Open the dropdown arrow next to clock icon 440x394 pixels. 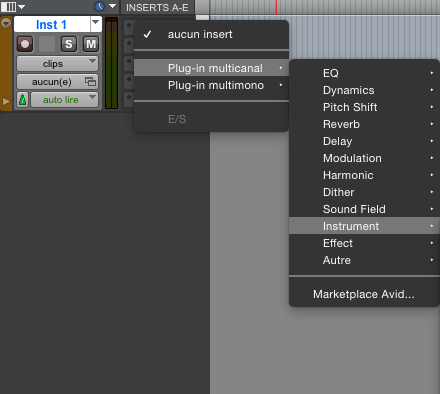coord(113,6)
